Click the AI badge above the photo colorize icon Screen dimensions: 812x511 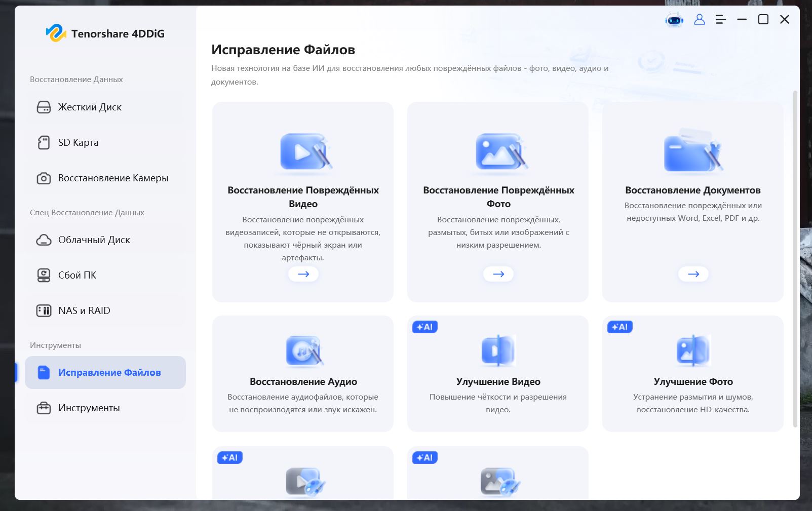tap(425, 458)
